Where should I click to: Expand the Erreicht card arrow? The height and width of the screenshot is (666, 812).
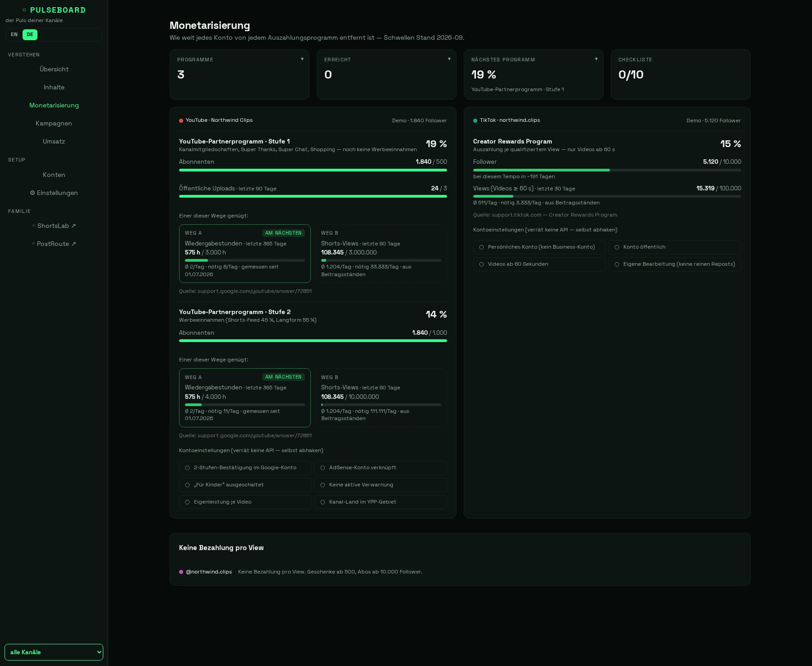click(449, 59)
